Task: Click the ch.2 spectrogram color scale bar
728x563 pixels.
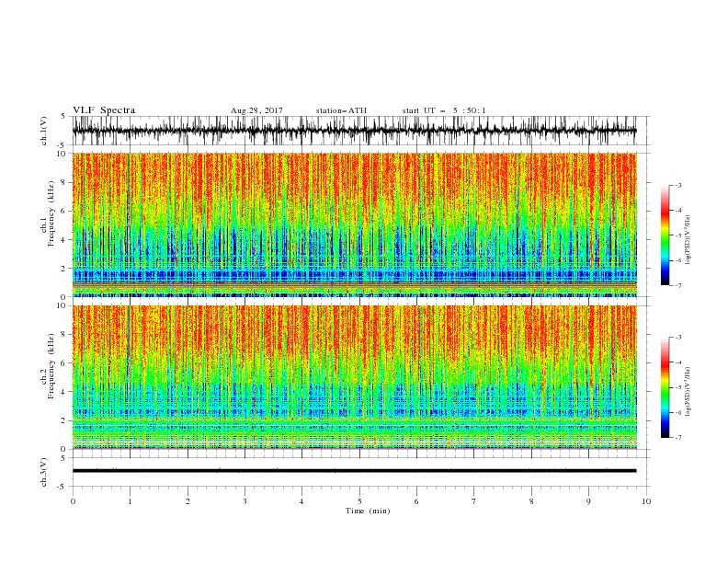Action: click(x=665, y=387)
